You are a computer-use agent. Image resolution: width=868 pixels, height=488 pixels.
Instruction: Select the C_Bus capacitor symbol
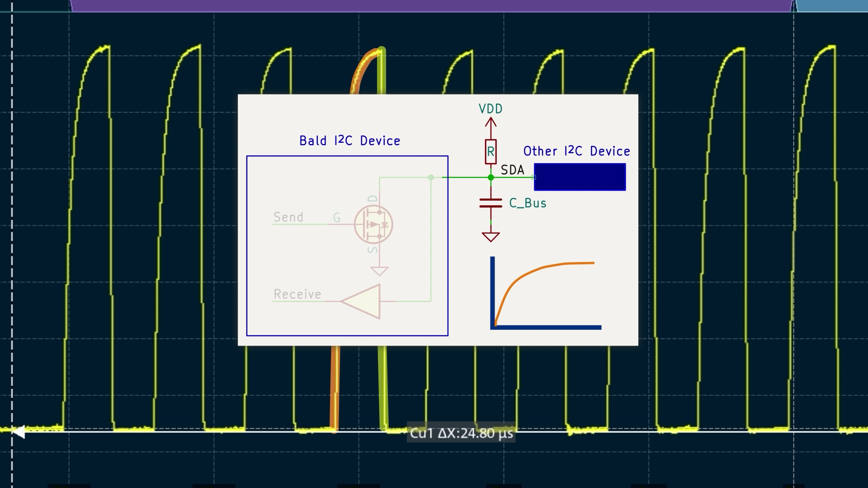coord(491,203)
